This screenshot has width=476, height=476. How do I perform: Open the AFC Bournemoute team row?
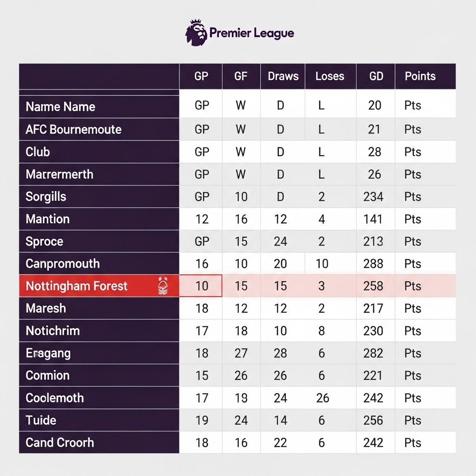tap(73, 129)
